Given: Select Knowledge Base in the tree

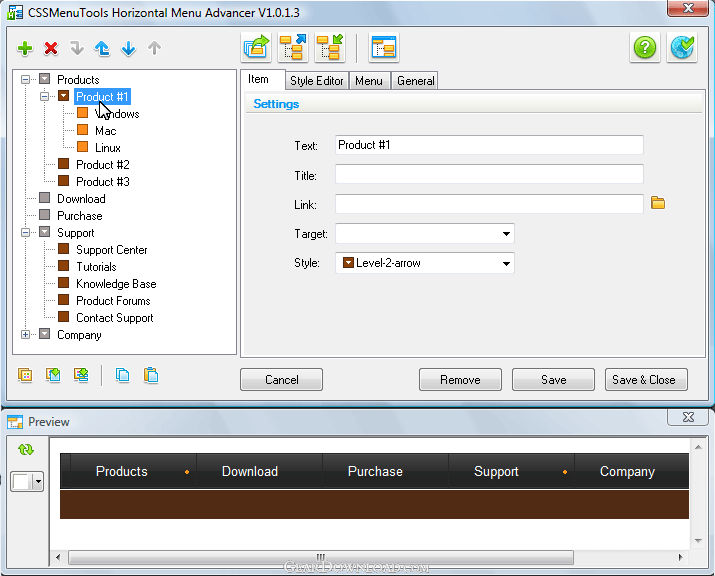Looking at the screenshot, I should pos(116,284).
